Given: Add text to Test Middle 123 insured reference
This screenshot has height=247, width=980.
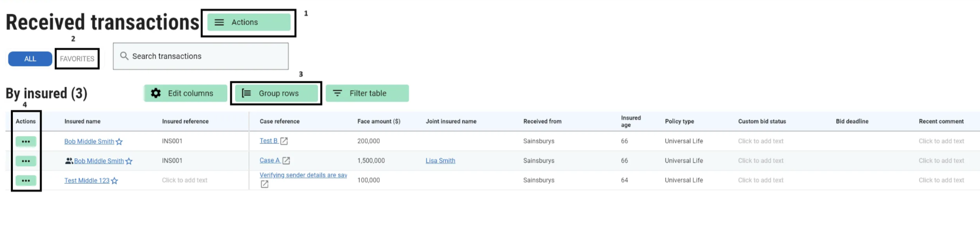Looking at the screenshot, I should point(184,180).
